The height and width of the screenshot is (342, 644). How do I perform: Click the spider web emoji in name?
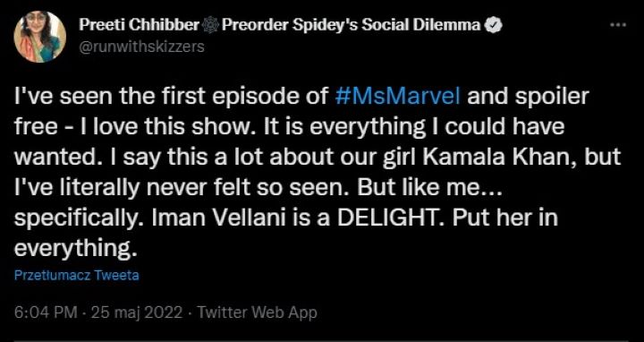coord(210,25)
